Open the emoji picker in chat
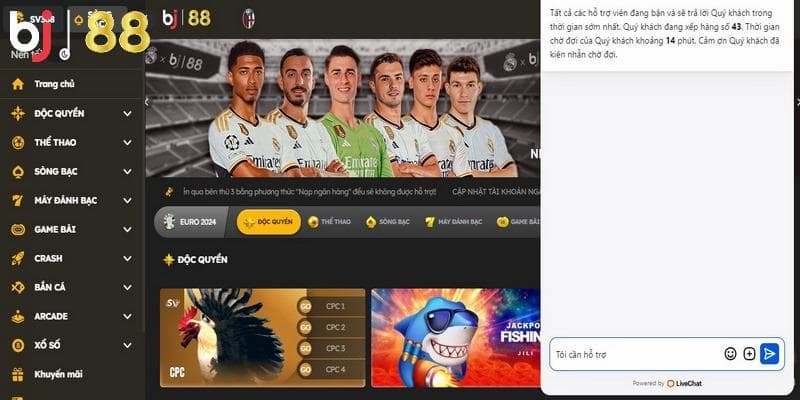The width and height of the screenshot is (800, 400). tap(730, 354)
